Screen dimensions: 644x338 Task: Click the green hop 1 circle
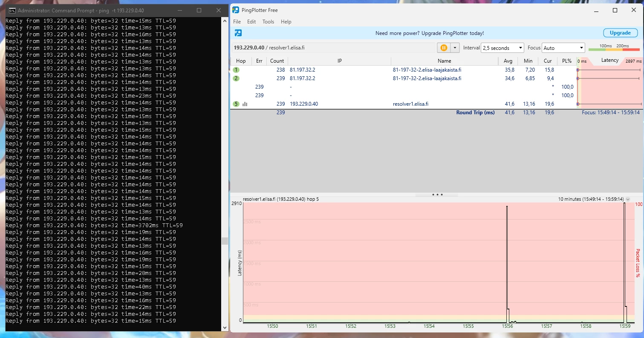[x=236, y=70]
